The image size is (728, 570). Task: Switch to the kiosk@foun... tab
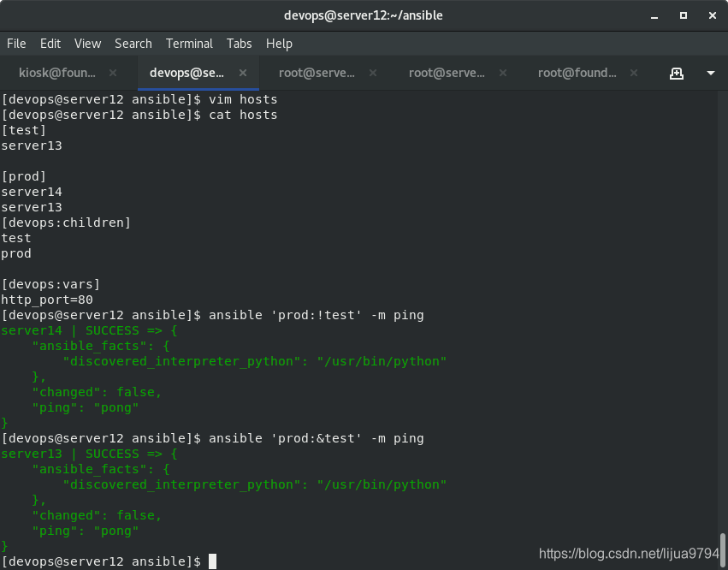click(x=57, y=73)
